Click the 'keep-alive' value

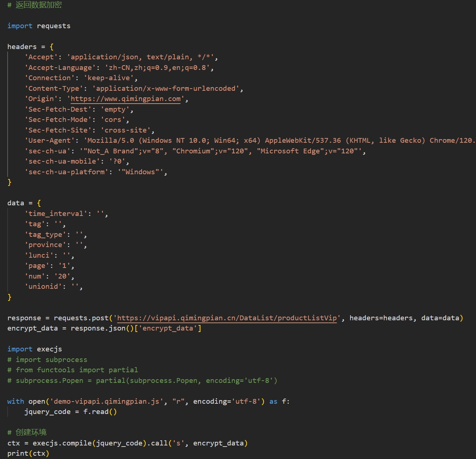[x=109, y=78]
